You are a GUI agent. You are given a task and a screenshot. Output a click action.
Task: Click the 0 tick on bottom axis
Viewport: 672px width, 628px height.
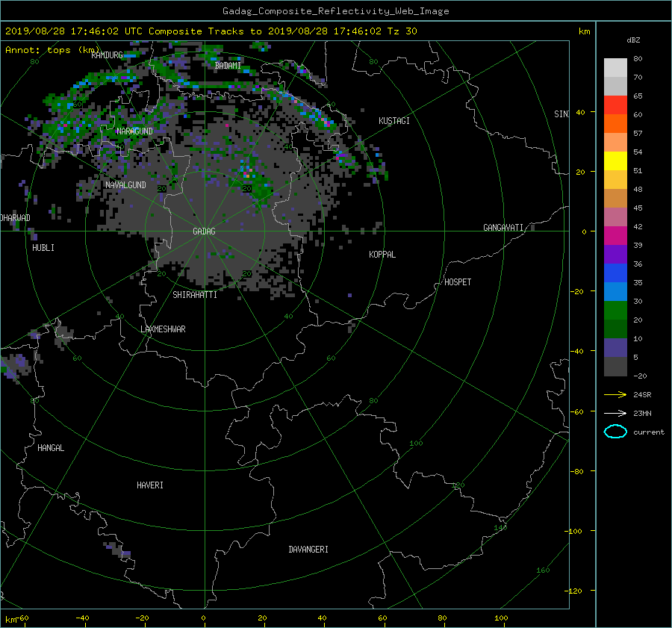pyautogui.click(x=204, y=618)
